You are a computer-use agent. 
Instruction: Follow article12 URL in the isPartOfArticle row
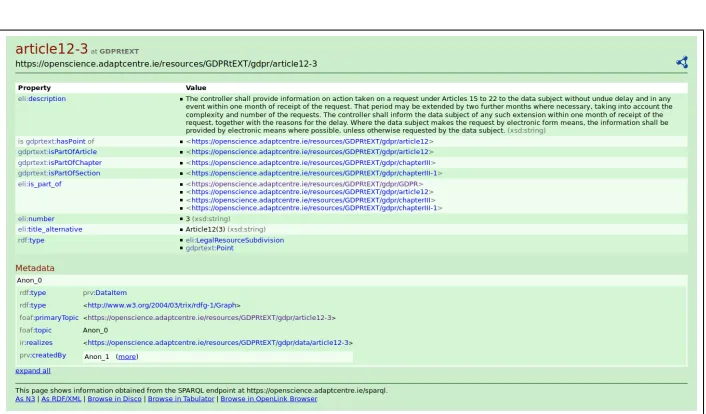click(310, 152)
